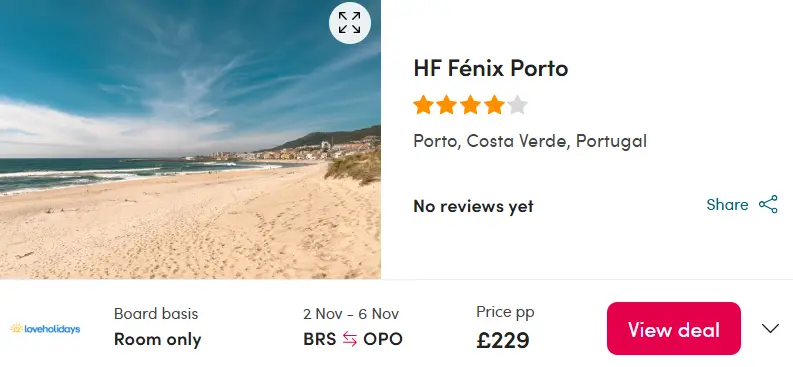Select the Share link text

[727, 204]
